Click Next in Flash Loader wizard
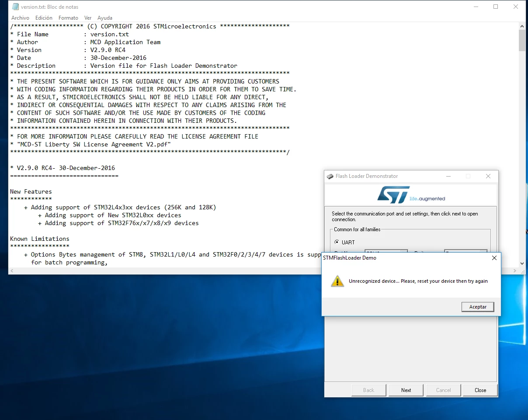This screenshot has width=528, height=420. pyautogui.click(x=406, y=390)
